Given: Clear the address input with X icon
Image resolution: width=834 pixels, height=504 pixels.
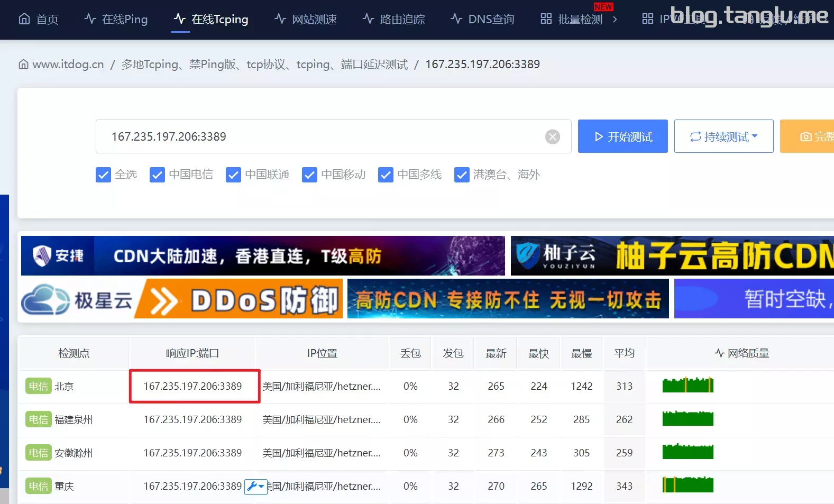Looking at the screenshot, I should [553, 137].
